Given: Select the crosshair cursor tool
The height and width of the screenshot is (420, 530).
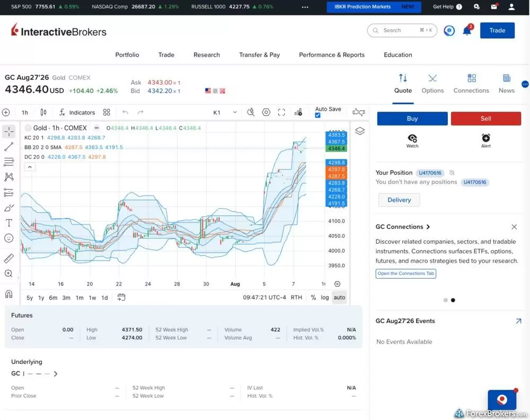Looking at the screenshot, I should [9, 131].
